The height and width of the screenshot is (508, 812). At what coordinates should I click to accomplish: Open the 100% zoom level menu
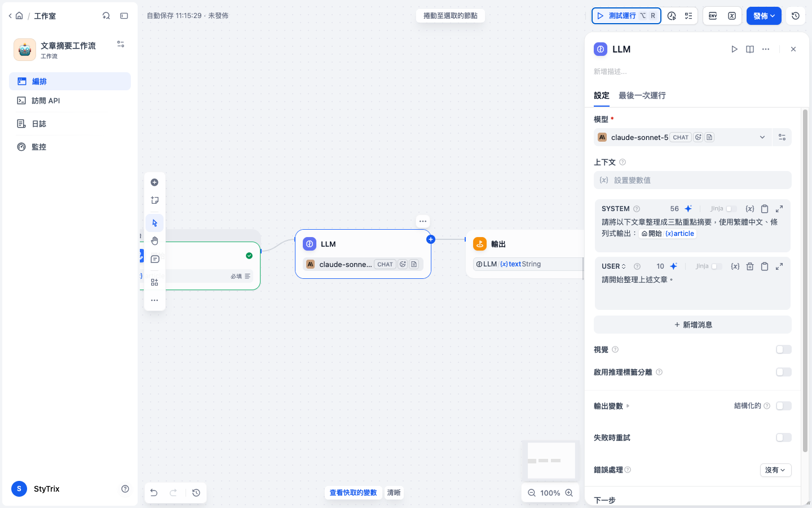(x=550, y=493)
